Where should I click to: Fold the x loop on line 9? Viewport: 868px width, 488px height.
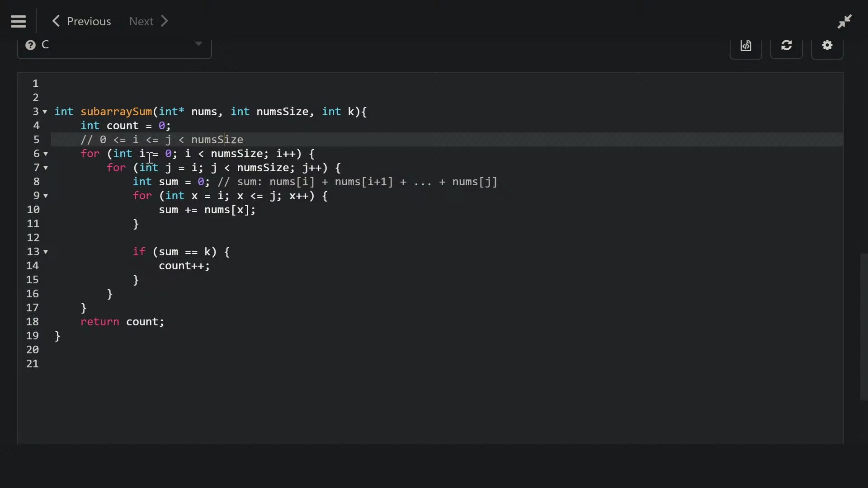point(46,196)
